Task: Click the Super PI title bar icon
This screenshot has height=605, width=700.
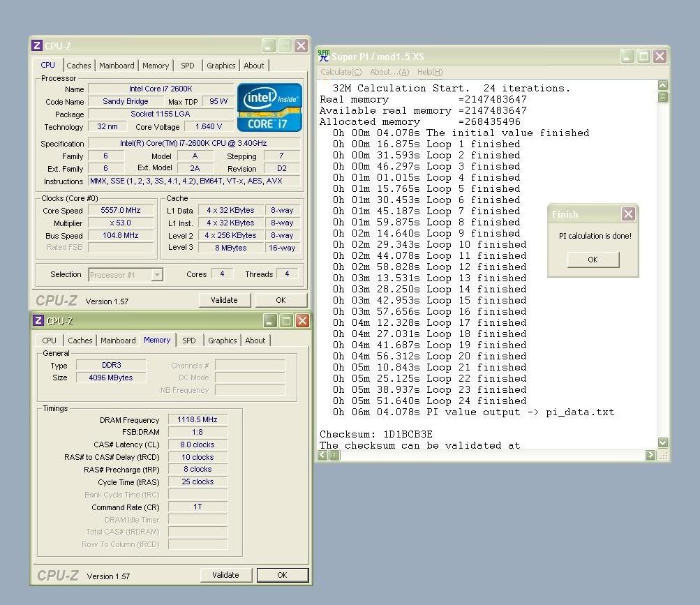Action: 324,57
